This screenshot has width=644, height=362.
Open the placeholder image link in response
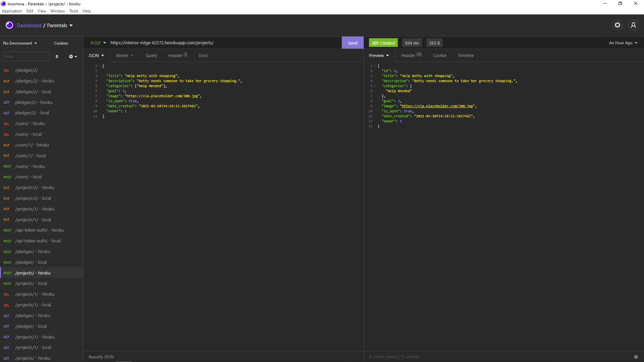(x=438, y=106)
